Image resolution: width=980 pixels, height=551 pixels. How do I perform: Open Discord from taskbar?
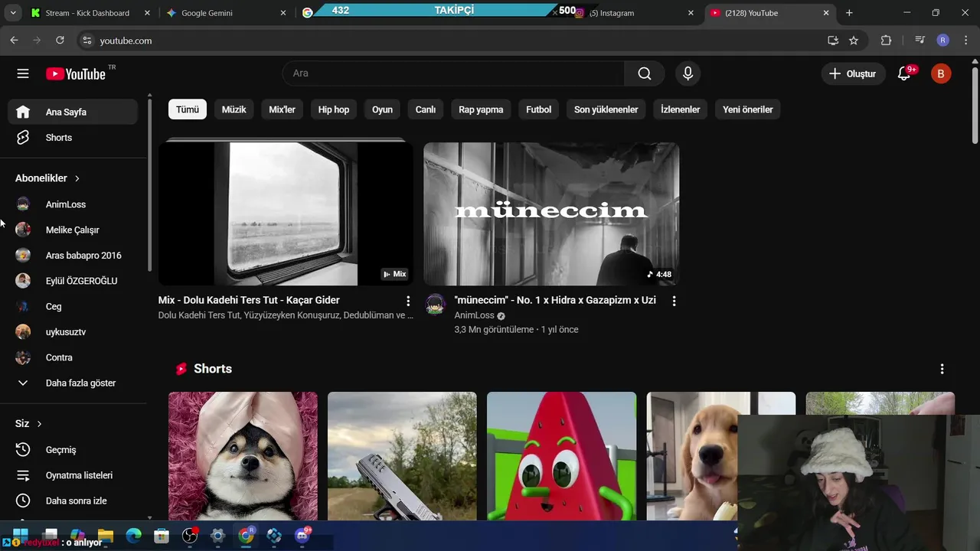pyautogui.click(x=303, y=536)
